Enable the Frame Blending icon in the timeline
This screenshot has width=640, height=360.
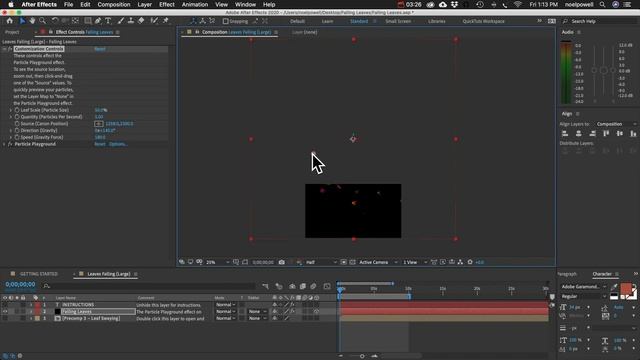coord(303,286)
